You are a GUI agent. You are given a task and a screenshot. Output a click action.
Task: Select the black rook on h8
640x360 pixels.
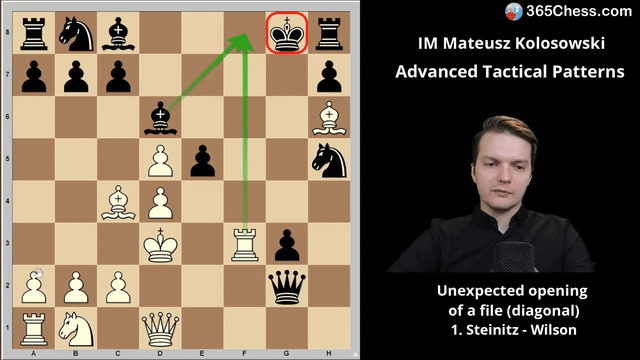click(329, 34)
